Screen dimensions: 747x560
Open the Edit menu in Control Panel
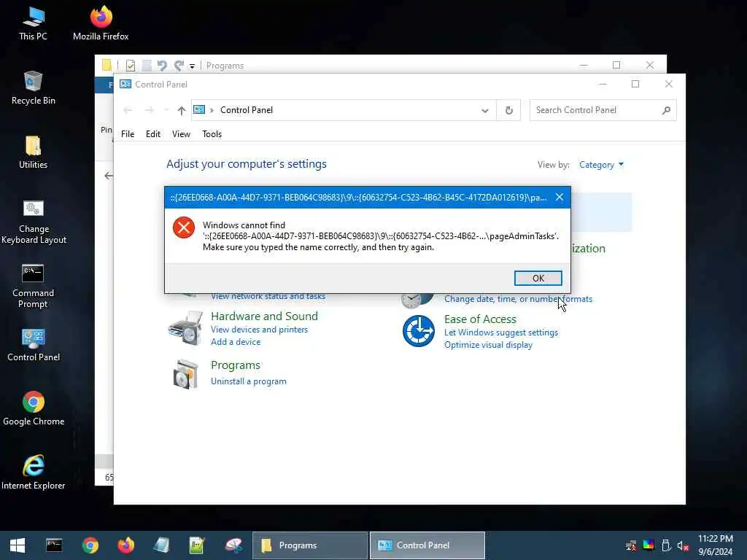(153, 134)
